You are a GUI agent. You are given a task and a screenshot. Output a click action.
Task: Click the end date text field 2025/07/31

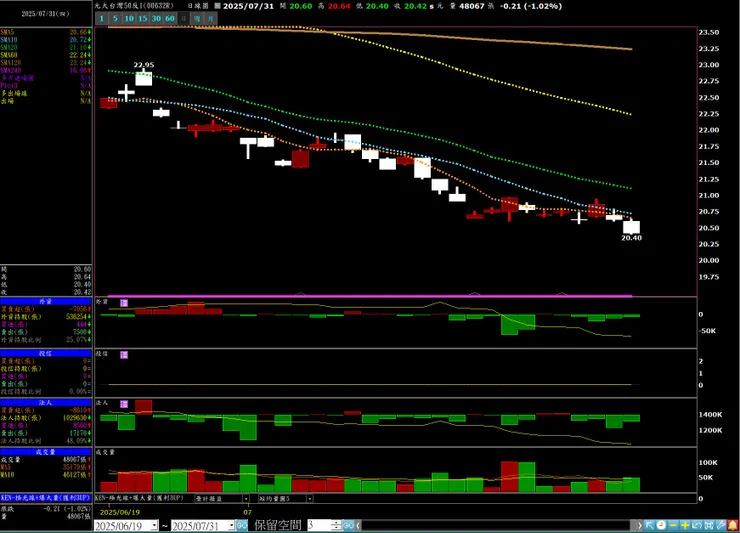199,525
